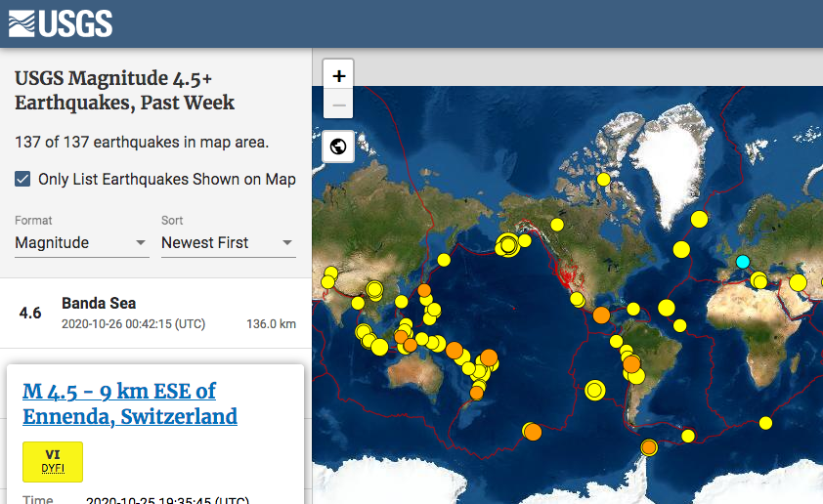This screenshot has width=823, height=504.
Task: Click the ringed yellow marker in southeast Pacific
Action: (594, 390)
